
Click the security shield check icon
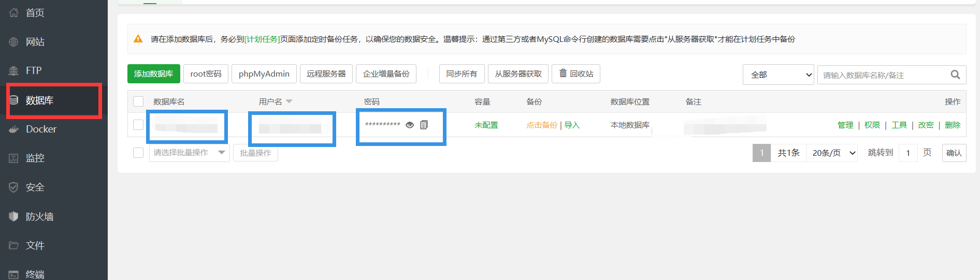click(14, 187)
